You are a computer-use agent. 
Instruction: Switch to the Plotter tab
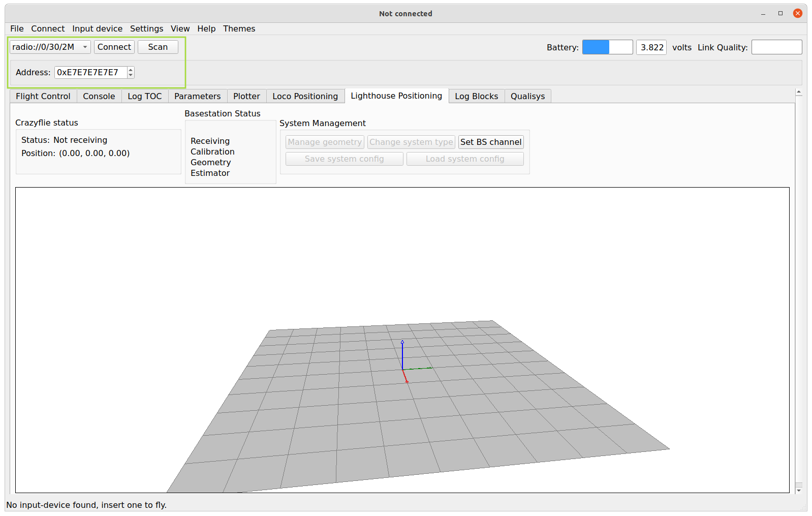click(x=246, y=96)
